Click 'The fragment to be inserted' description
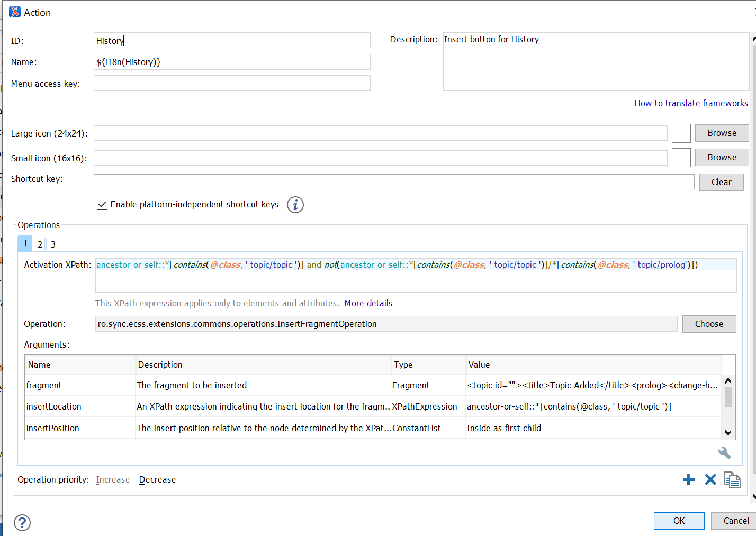This screenshot has width=756, height=536. 192,385
